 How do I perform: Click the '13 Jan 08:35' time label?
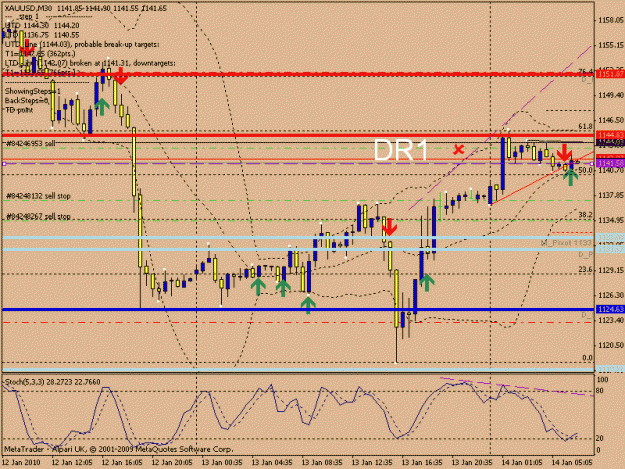click(322, 462)
